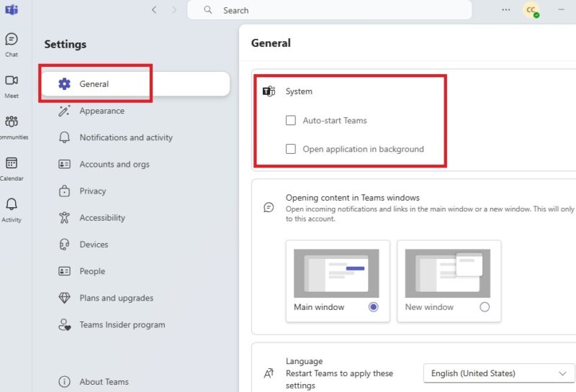Click the Settings heading text
Screen dimensions: 576x392
click(x=66, y=44)
